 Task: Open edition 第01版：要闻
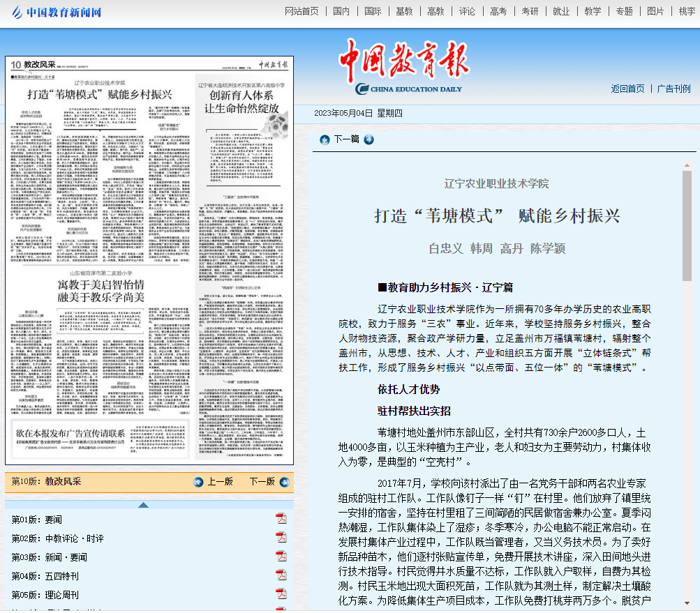pos(36,520)
